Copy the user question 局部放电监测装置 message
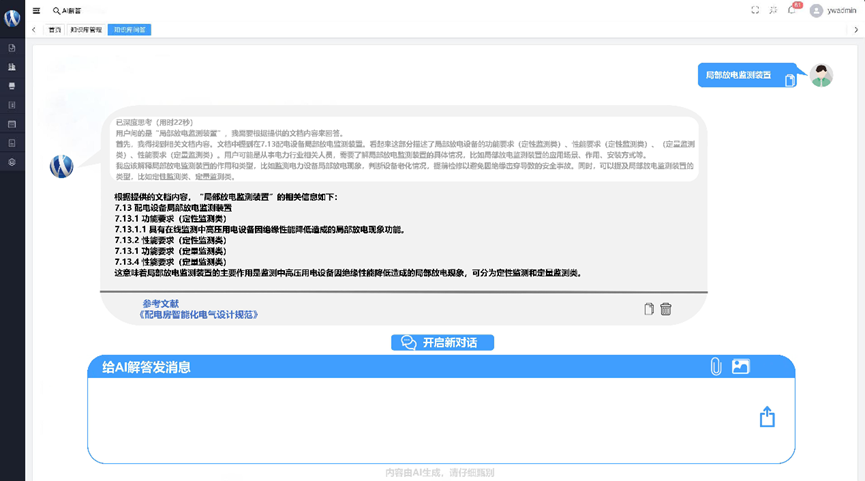 [x=790, y=81]
